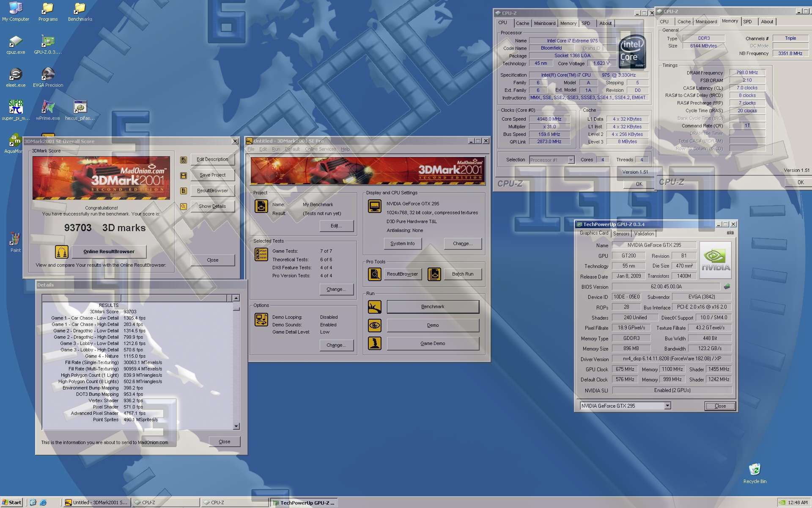This screenshot has height=508, width=812.
Task: Click the Save Project floppy icon
Action: tap(184, 175)
